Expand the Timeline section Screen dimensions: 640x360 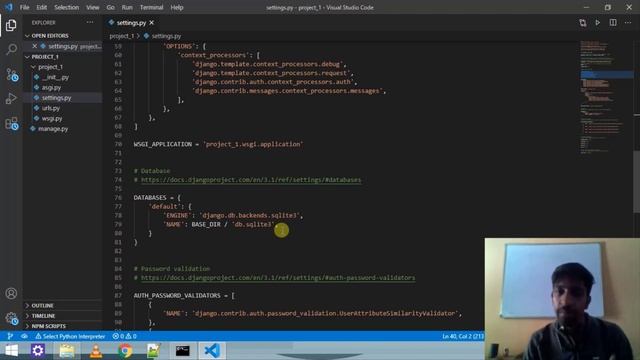[43, 316]
